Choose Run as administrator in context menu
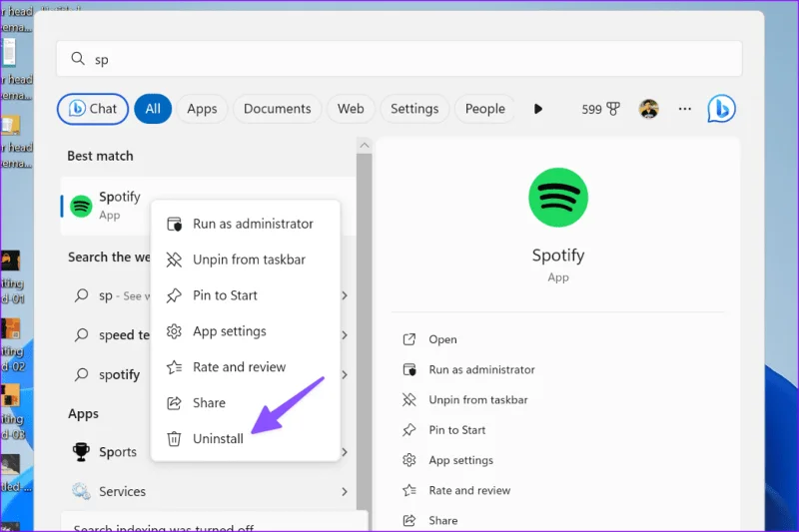799x532 pixels. [246, 224]
